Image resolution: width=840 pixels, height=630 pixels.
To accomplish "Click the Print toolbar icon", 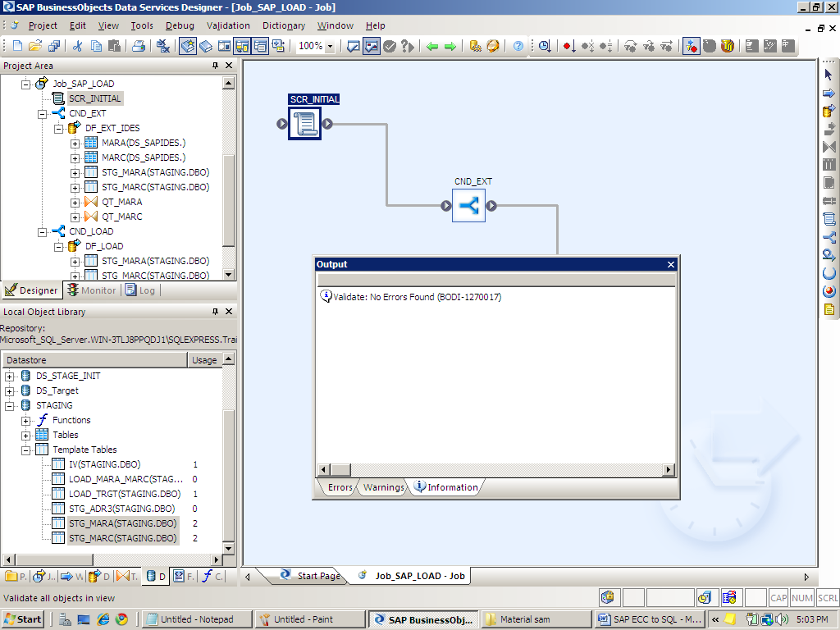I will click(139, 46).
